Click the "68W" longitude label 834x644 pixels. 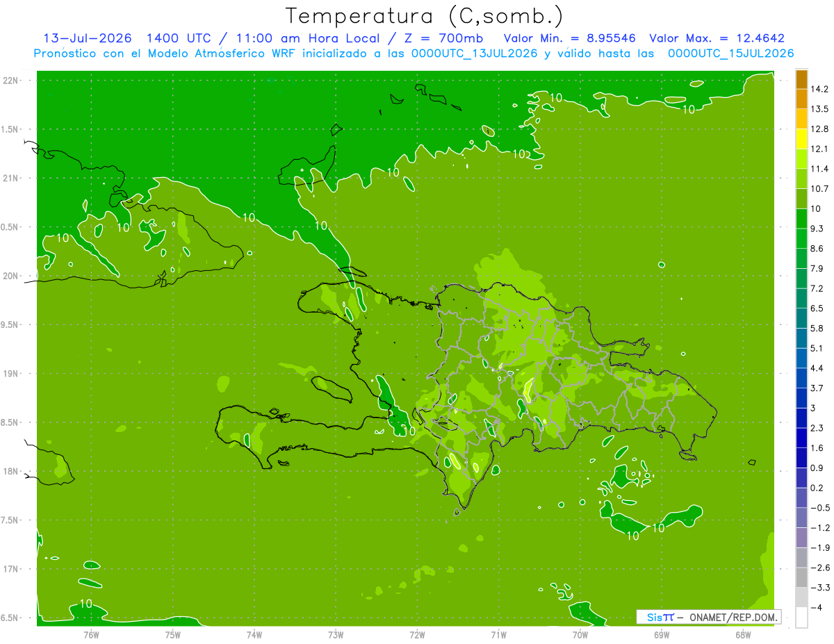click(742, 635)
